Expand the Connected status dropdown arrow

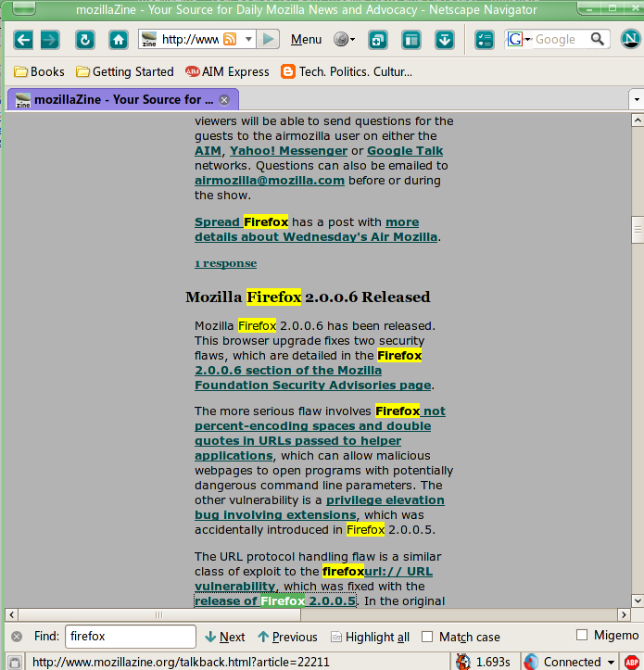pyautogui.click(x=611, y=663)
